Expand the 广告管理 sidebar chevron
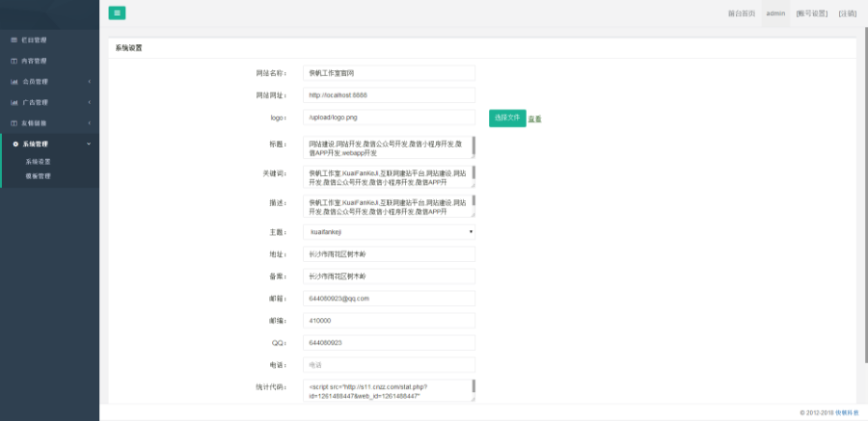 tap(89, 102)
